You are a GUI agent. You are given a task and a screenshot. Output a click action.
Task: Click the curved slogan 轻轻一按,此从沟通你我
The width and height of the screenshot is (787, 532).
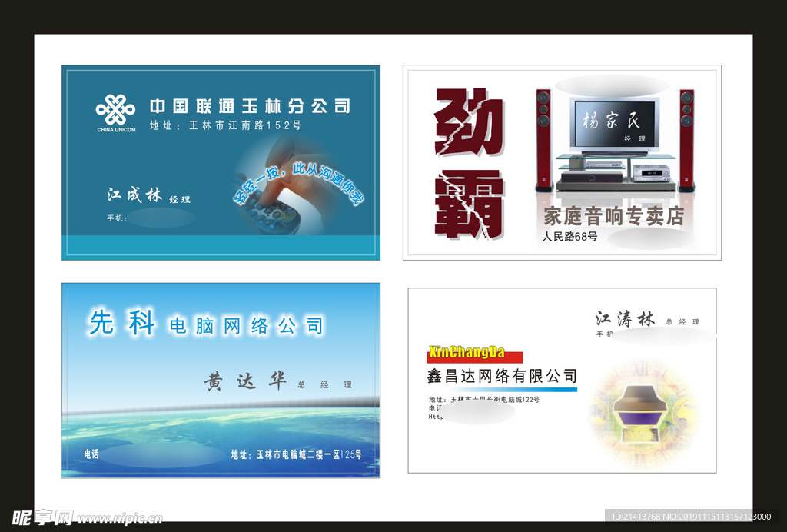(297, 185)
